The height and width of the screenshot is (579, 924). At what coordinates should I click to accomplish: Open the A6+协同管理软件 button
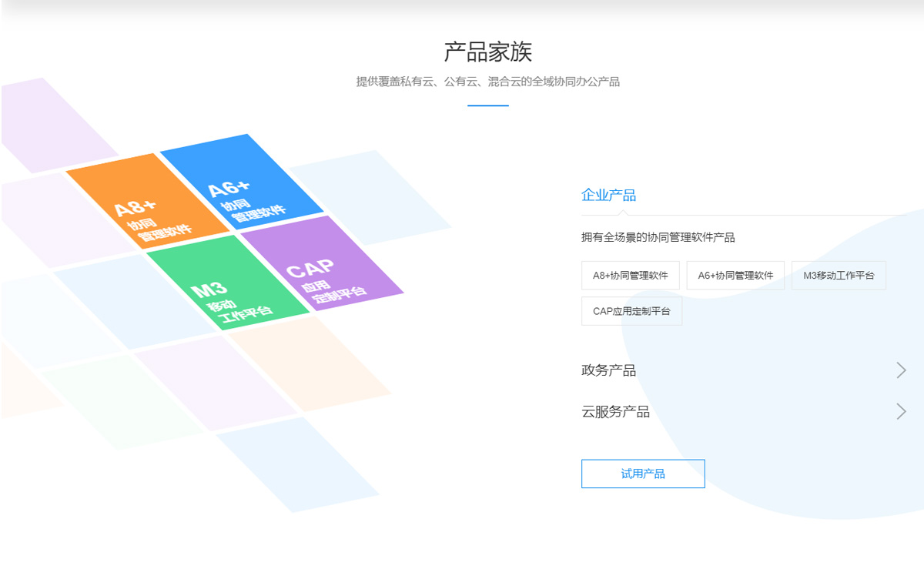pos(735,276)
